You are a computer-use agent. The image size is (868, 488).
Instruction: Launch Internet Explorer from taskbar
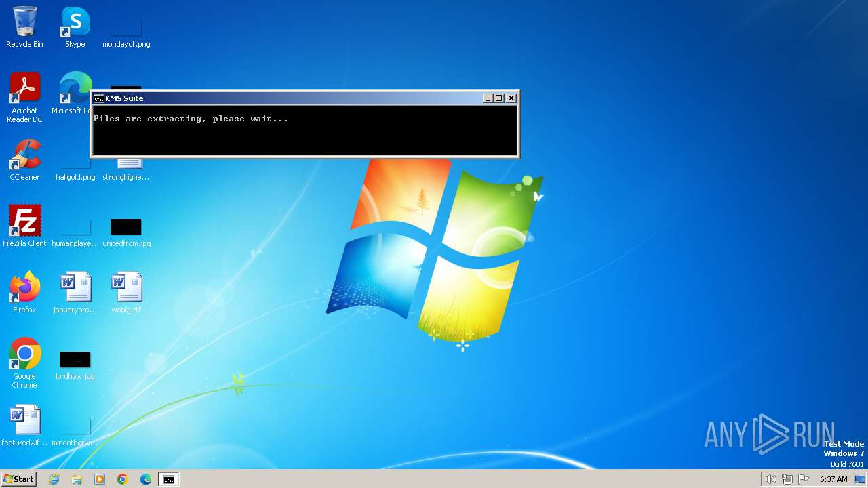point(54,479)
